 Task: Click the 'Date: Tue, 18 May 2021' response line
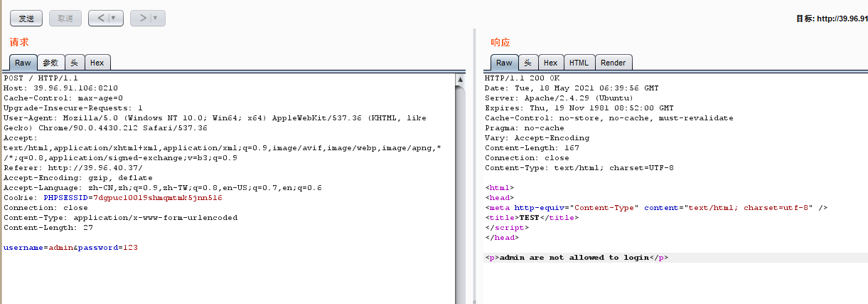click(572, 88)
